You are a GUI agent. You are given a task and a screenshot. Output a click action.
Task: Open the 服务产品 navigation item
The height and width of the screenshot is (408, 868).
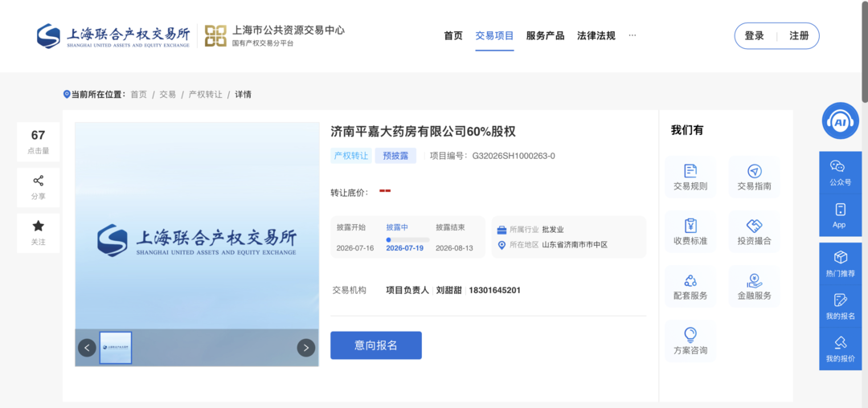pos(545,36)
